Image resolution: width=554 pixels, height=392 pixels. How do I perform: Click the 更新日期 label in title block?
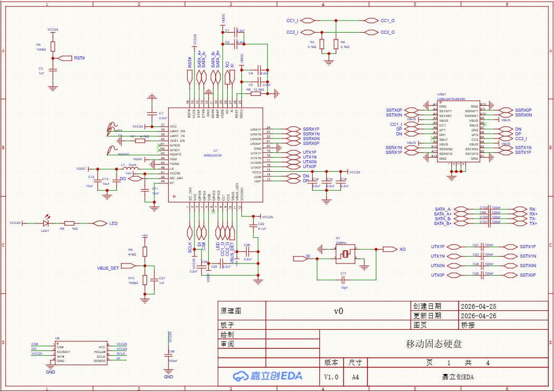point(427,316)
